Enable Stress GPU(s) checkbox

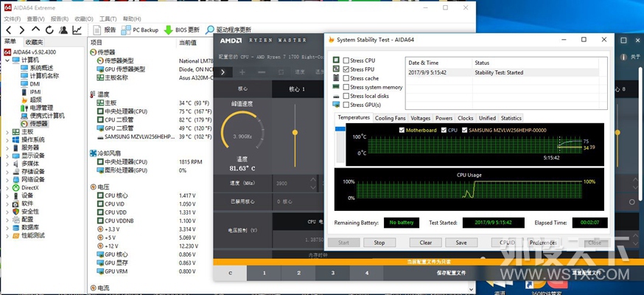pyautogui.click(x=346, y=105)
